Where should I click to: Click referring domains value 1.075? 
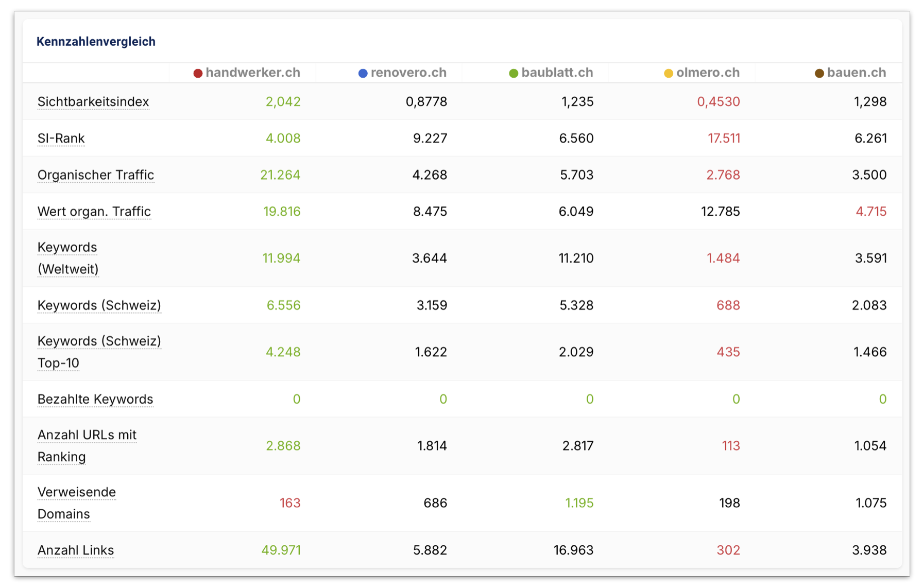point(871,503)
